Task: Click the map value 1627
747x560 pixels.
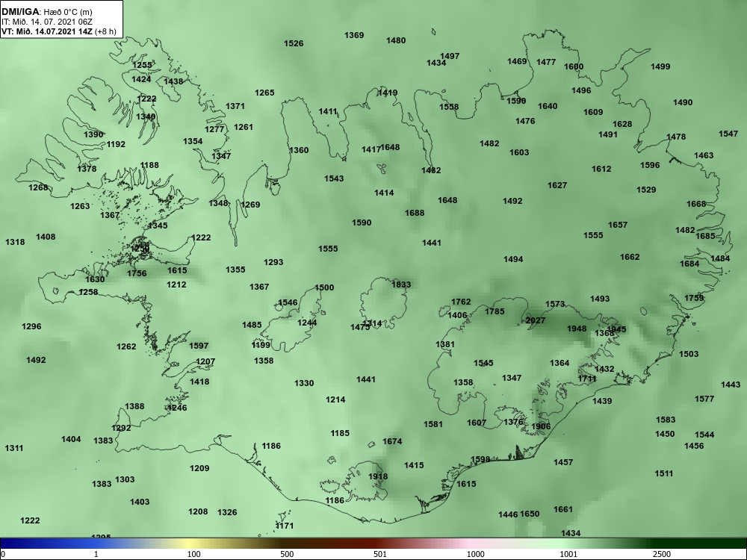Action: click(x=557, y=185)
